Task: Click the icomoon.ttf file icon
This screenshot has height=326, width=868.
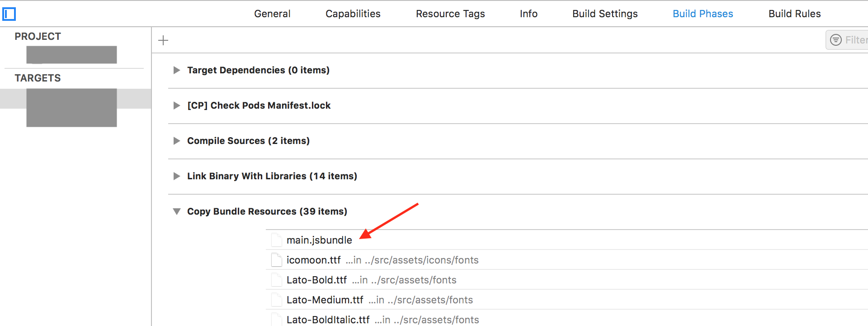Action: 276,260
